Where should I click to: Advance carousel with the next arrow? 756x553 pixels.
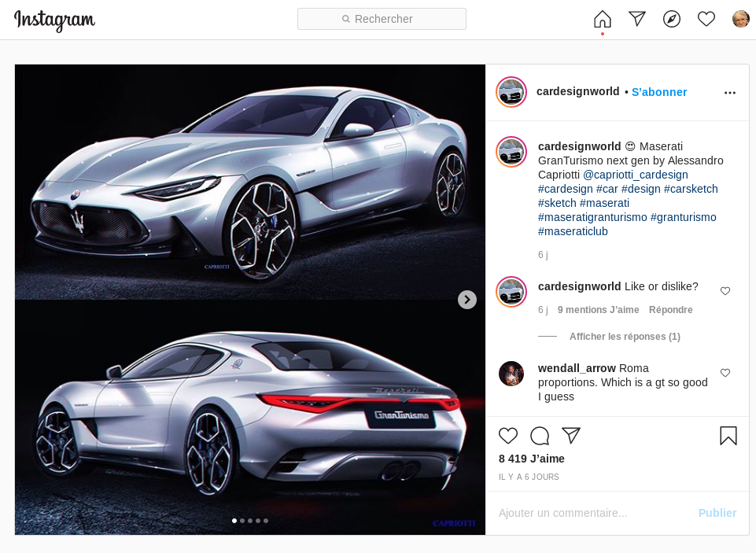tap(467, 300)
